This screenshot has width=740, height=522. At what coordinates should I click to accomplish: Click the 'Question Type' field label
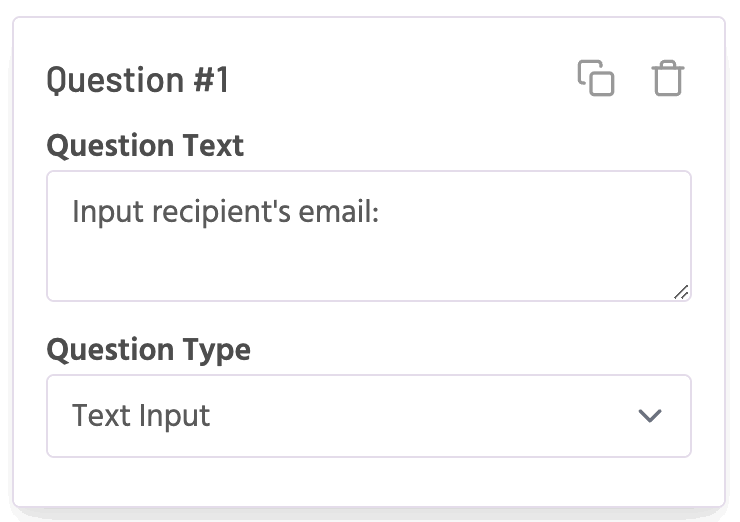coord(148,350)
